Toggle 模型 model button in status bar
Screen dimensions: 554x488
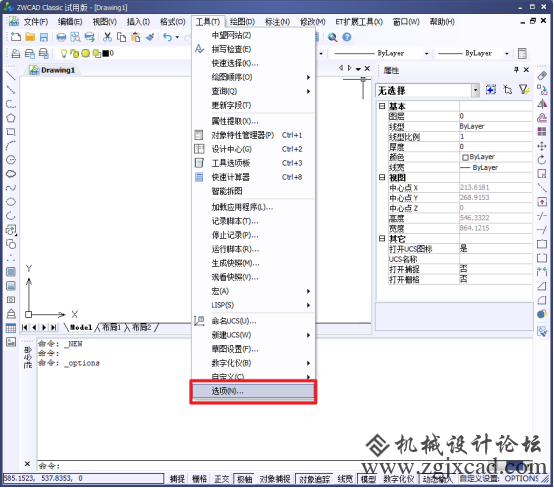(x=368, y=479)
